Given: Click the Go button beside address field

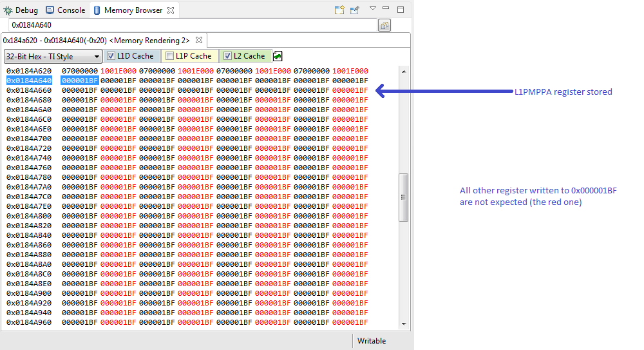Looking at the screenshot, I should tap(384, 26).
